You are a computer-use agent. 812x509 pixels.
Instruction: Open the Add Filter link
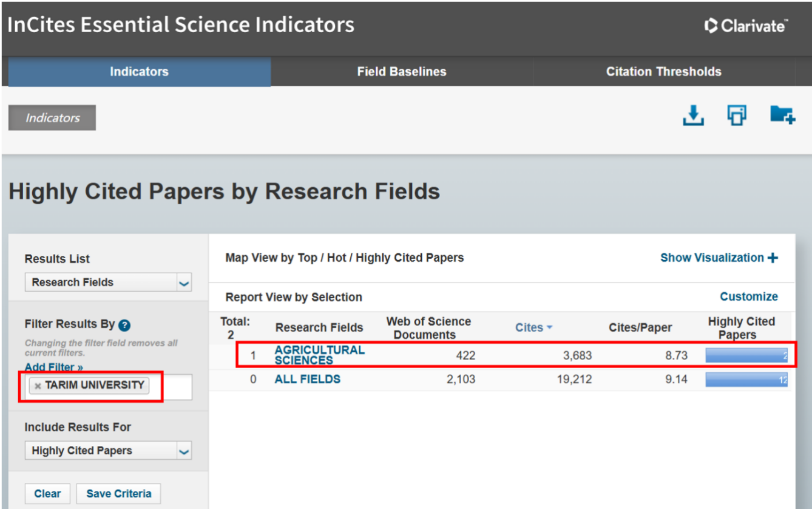coord(53,367)
